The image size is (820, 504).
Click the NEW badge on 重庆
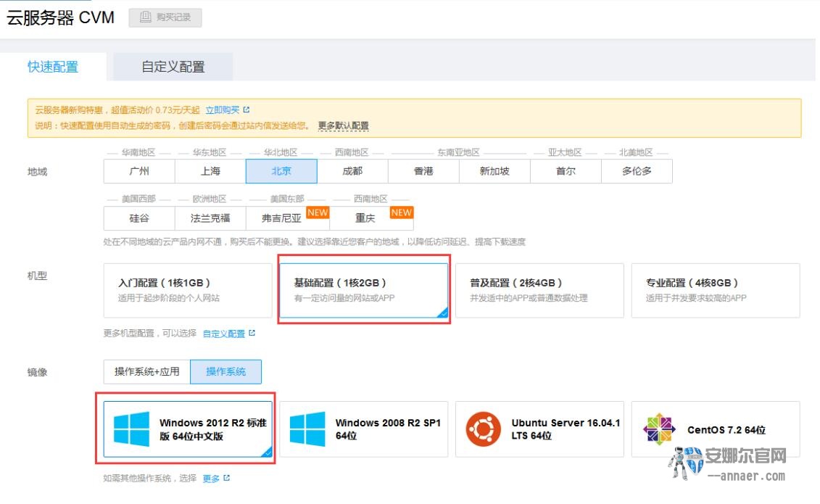(401, 212)
